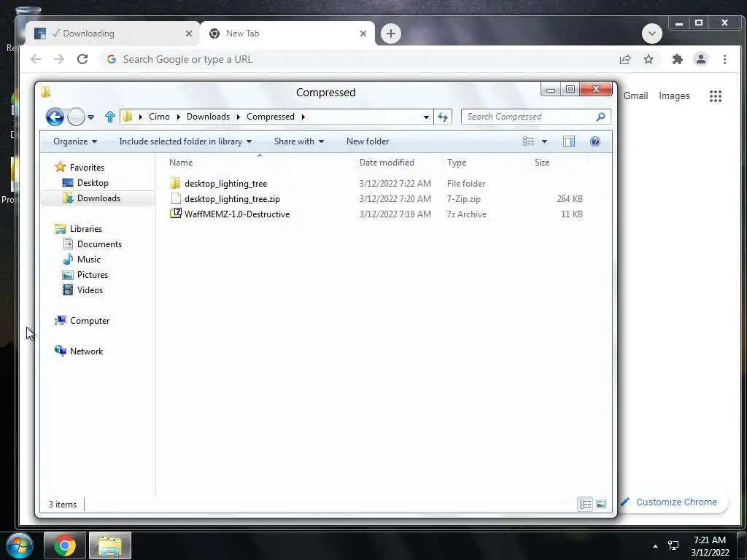Open the Pictures library

pyautogui.click(x=93, y=275)
